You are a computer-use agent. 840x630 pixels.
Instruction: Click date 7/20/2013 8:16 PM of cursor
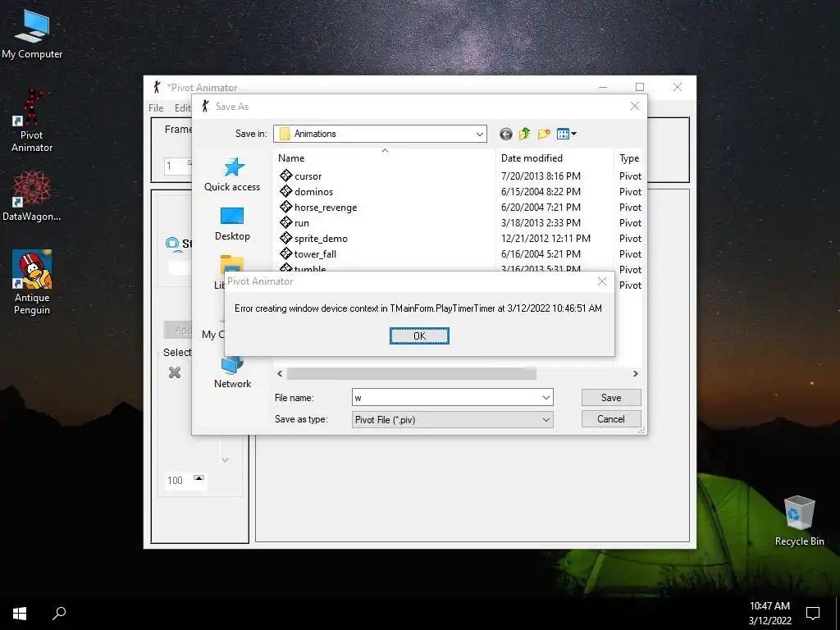click(541, 176)
